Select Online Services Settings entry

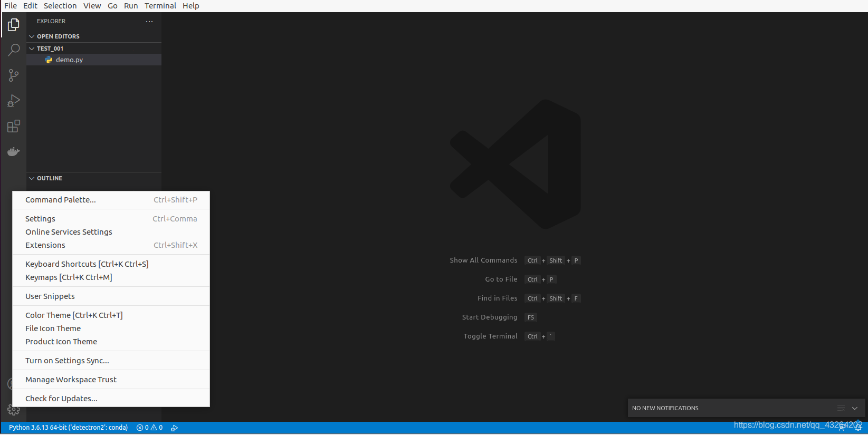point(111,232)
